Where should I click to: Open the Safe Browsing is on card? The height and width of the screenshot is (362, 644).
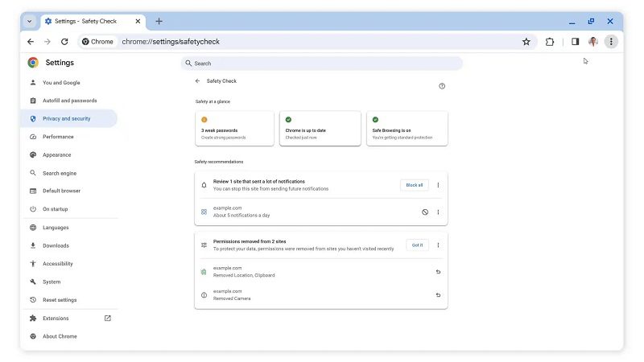coord(407,129)
